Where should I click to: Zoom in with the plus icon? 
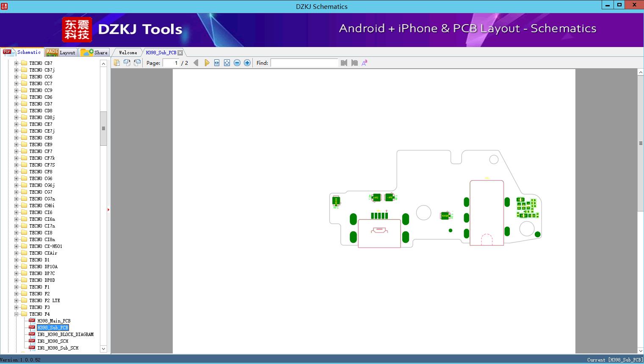click(x=247, y=63)
